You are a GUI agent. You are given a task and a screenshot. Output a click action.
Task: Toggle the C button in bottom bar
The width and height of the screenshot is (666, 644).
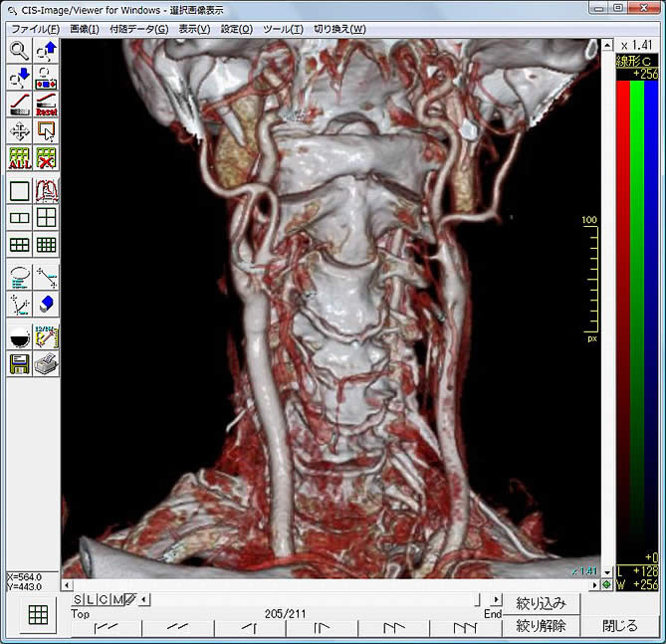pos(104,599)
